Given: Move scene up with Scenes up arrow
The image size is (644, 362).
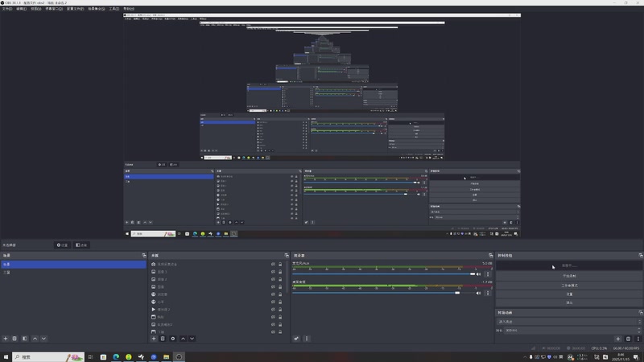Looking at the screenshot, I should pyautogui.click(x=35, y=339).
